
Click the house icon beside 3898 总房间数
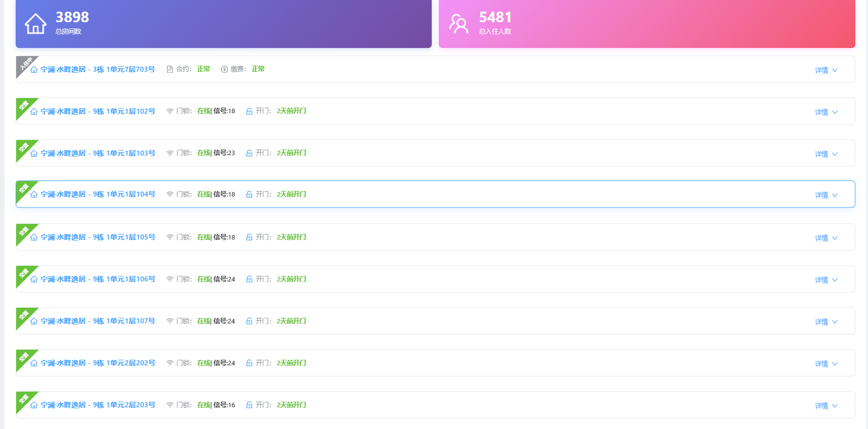tap(35, 24)
